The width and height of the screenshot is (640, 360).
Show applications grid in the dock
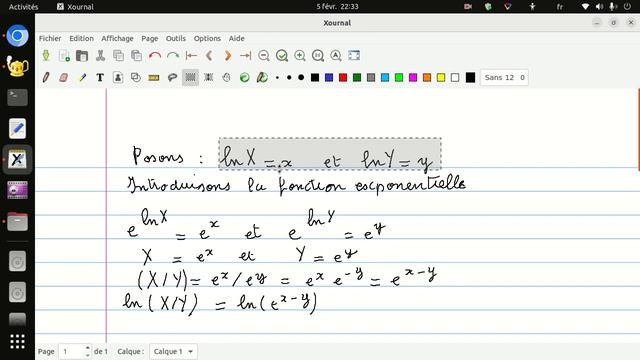[x=17, y=342]
